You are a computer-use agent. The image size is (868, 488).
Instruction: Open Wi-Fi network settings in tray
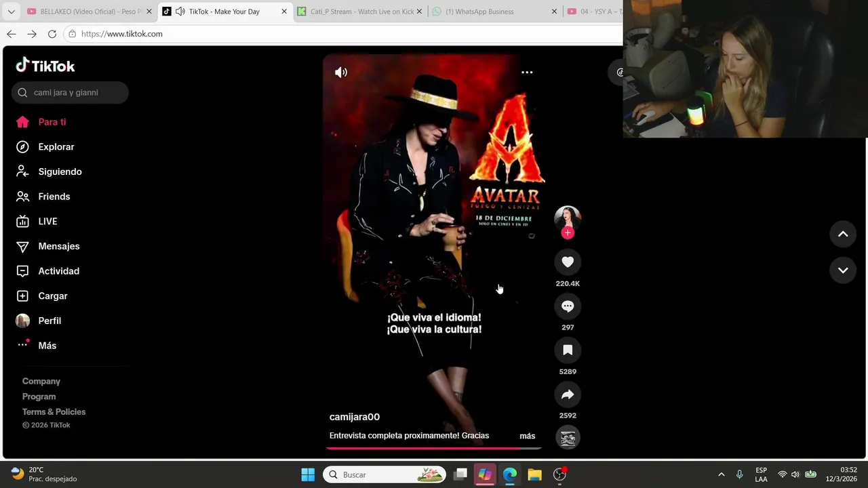point(783,474)
